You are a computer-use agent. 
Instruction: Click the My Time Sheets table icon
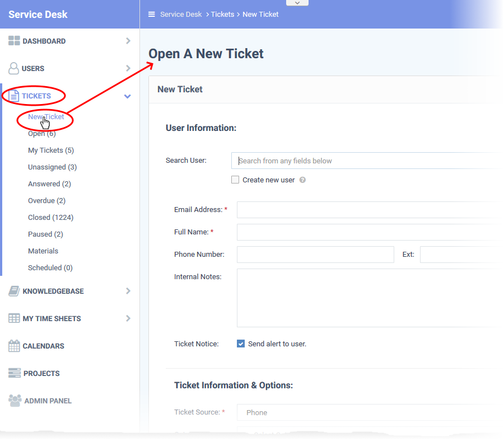coord(14,318)
